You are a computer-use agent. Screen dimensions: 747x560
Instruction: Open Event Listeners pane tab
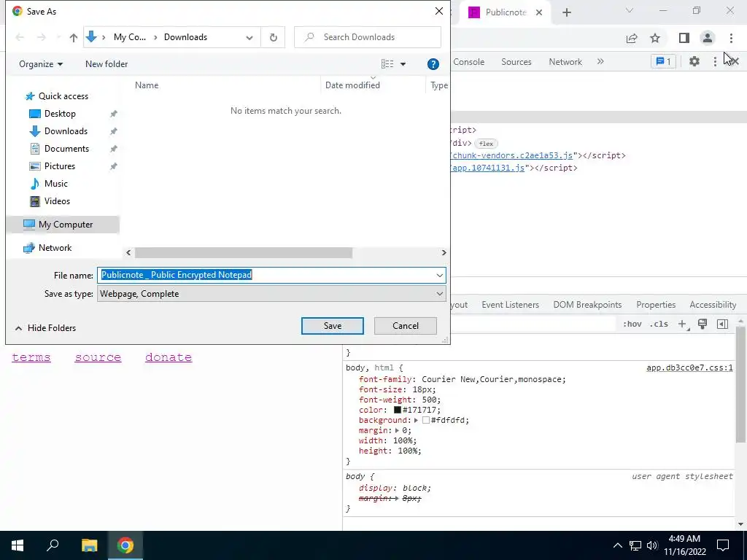coord(510,305)
